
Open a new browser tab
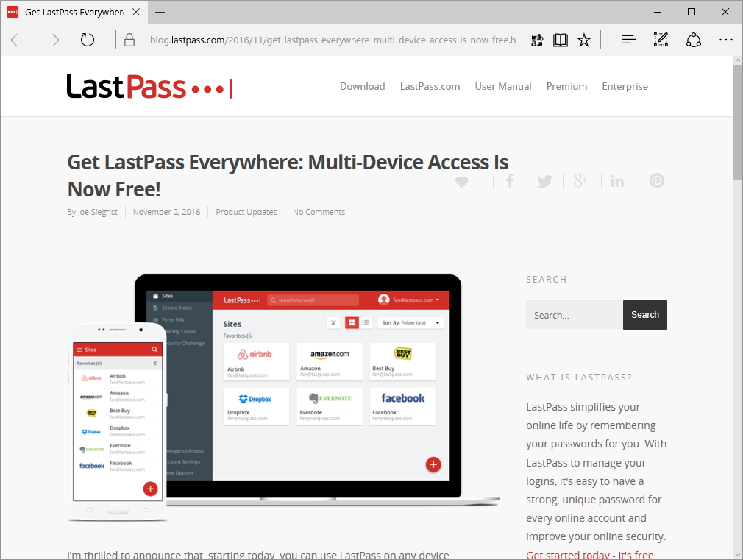coord(160,12)
